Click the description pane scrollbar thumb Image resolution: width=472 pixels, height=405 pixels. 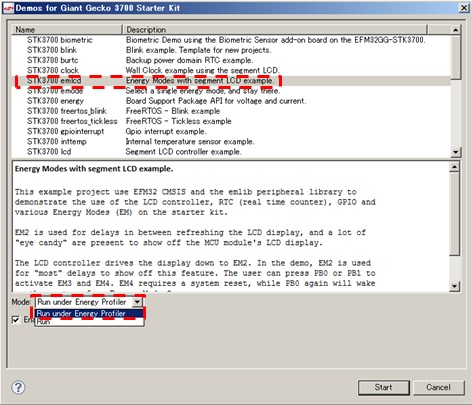coord(454,214)
